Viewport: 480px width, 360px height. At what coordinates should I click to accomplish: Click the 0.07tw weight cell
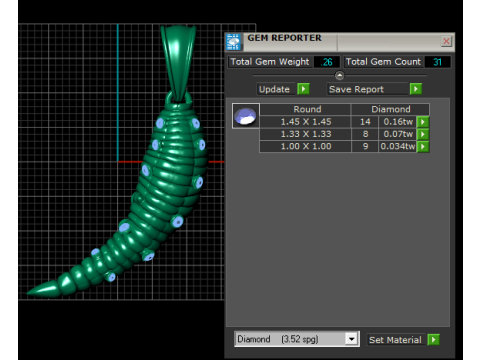point(398,134)
